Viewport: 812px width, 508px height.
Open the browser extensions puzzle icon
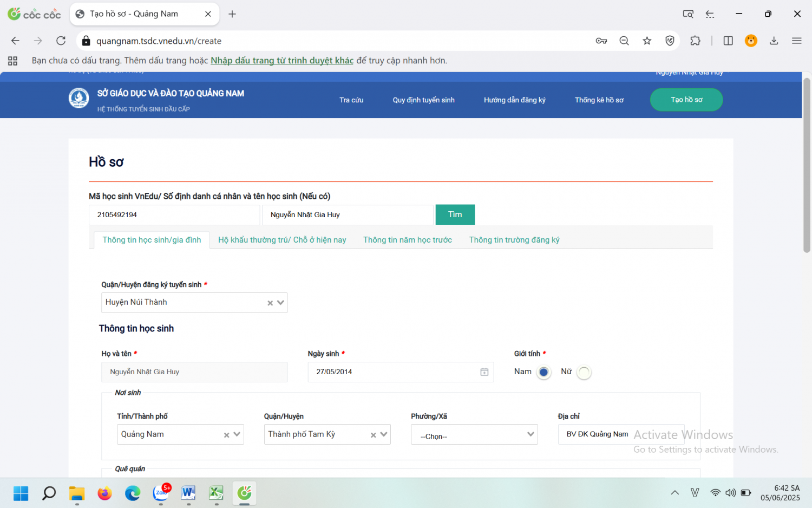click(695, 41)
